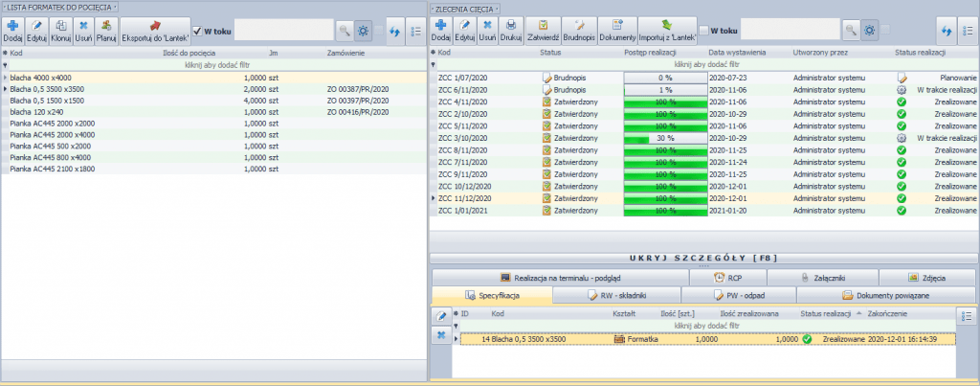Open column chooser in cutting orders header
The height and width of the screenshot is (386, 980).
[x=434, y=54]
